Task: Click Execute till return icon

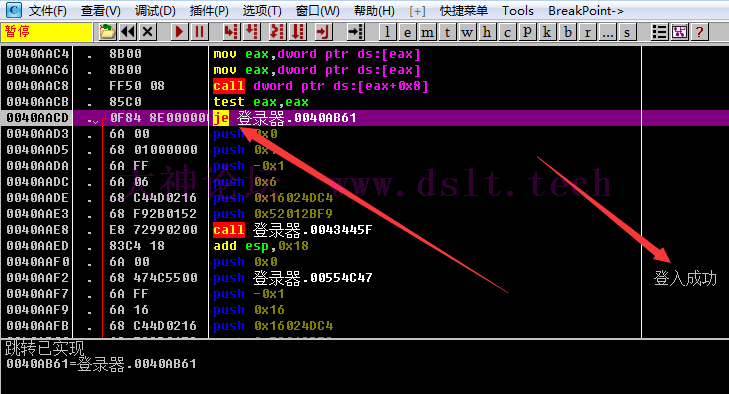Action: (323, 32)
